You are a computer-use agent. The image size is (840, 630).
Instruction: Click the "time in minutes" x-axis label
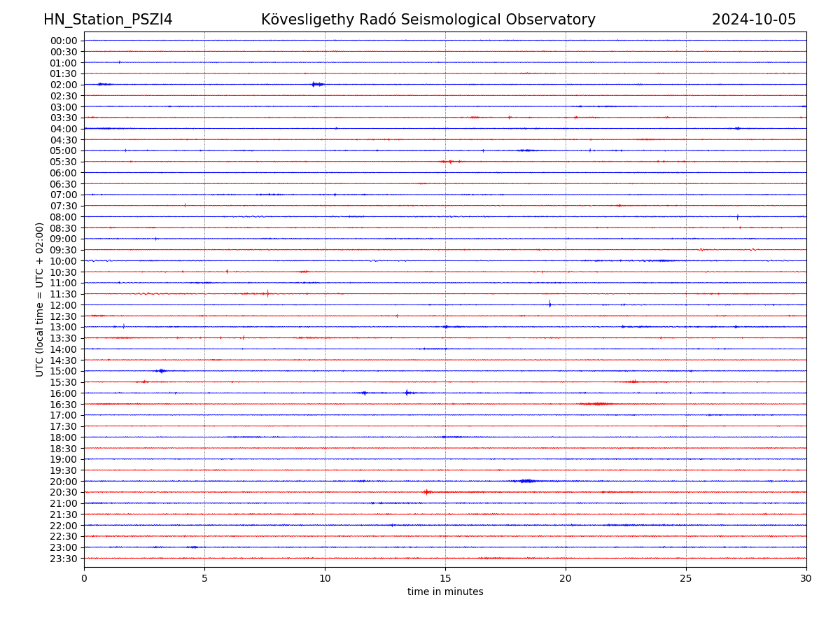pyautogui.click(x=445, y=592)
